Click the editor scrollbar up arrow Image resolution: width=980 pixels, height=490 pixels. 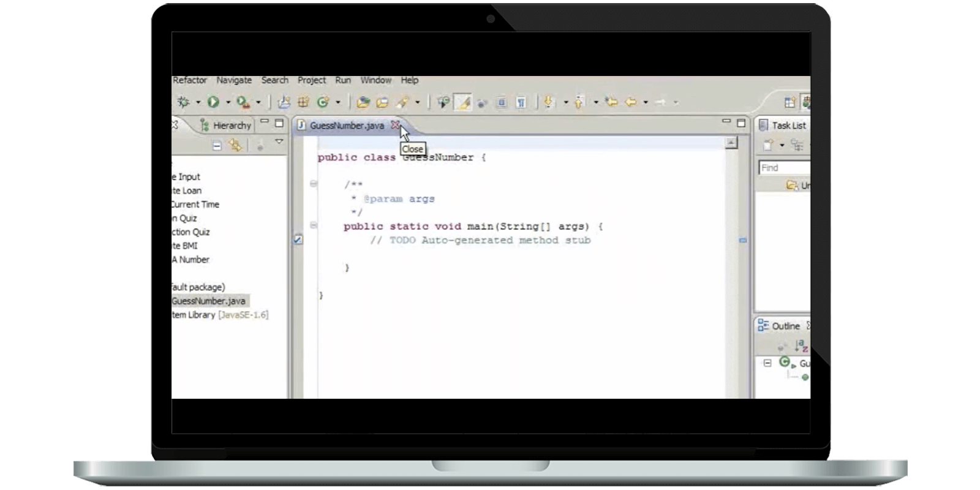731,143
